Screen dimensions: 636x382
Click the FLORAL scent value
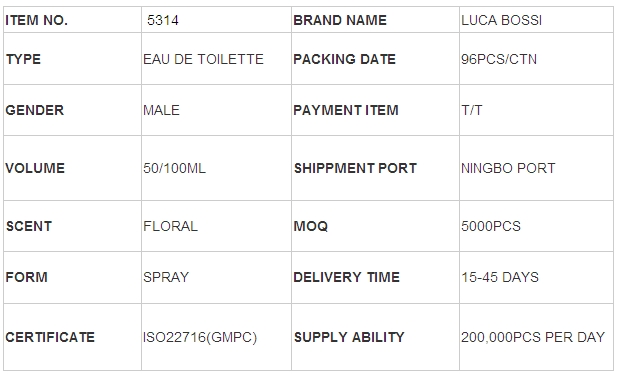170,226
